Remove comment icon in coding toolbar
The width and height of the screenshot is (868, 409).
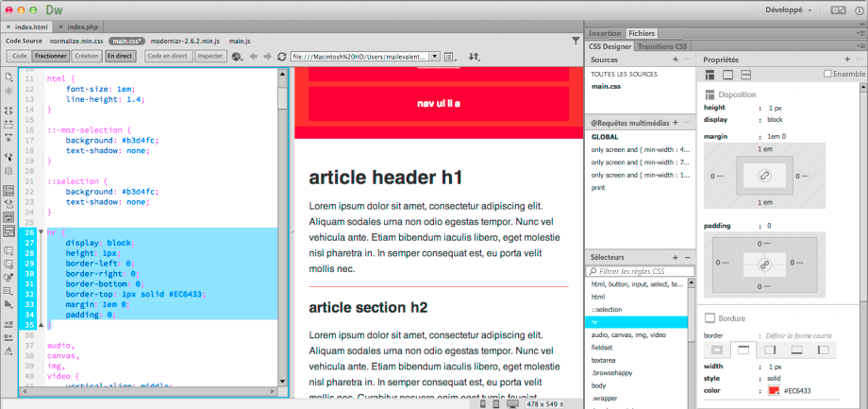8,264
